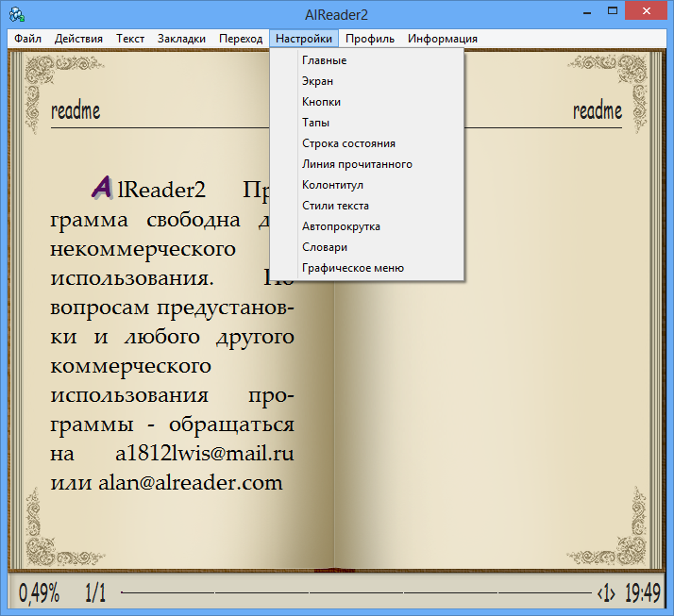Maximize the AlReader2 window

pyautogui.click(x=612, y=12)
